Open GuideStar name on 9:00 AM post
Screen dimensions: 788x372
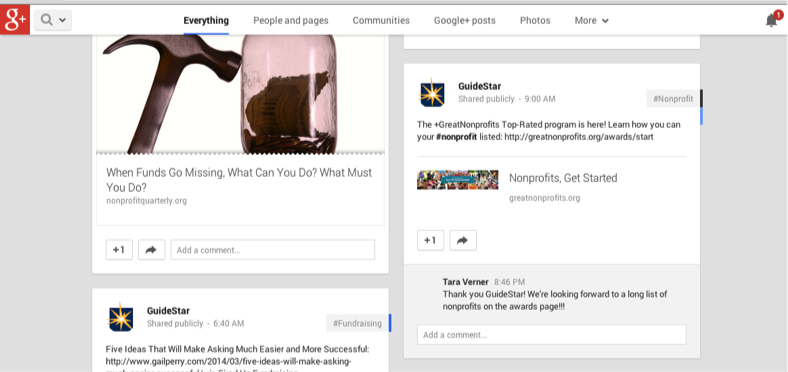click(479, 86)
